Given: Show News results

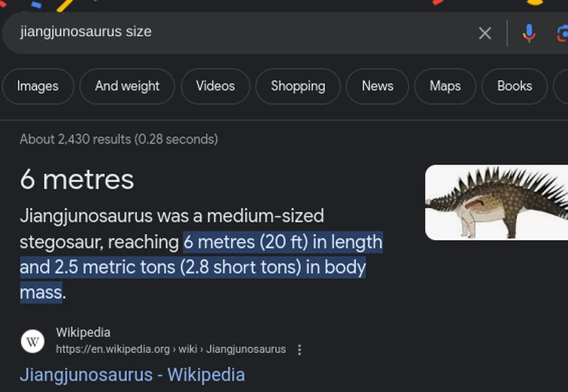Looking at the screenshot, I should click(378, 87).
